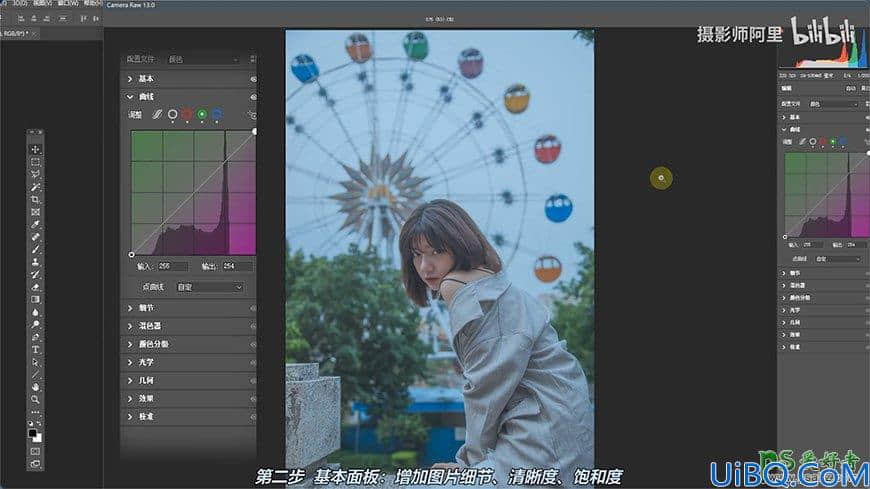This screenshot has width=870, height=489.
Task: Expand the 几何 section in enlarged panel
Action: pos(130,381)
